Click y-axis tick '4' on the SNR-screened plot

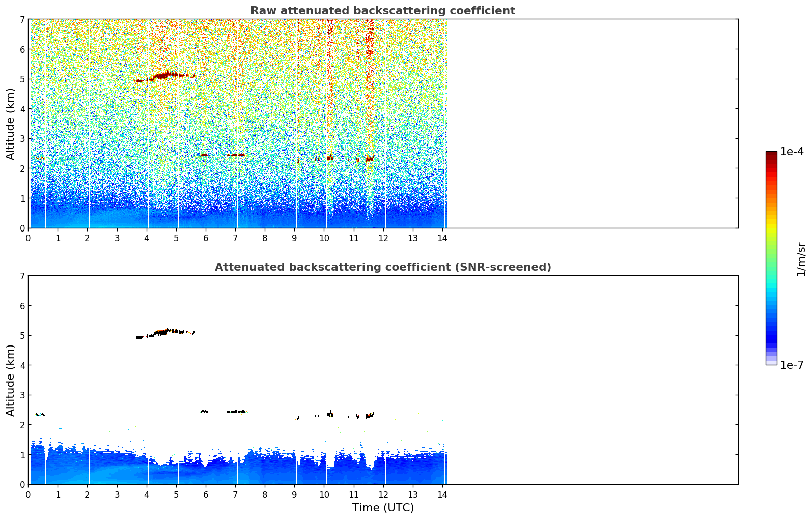tap(22, 365)
